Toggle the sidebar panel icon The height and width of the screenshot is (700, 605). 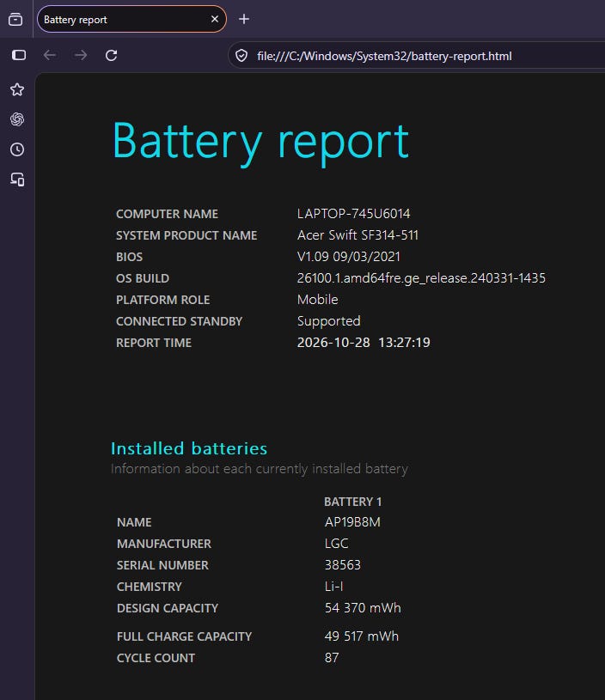[19, 55]
